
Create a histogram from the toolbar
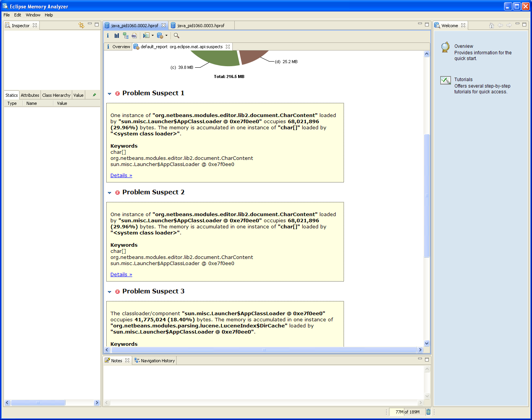pos(117,36)
